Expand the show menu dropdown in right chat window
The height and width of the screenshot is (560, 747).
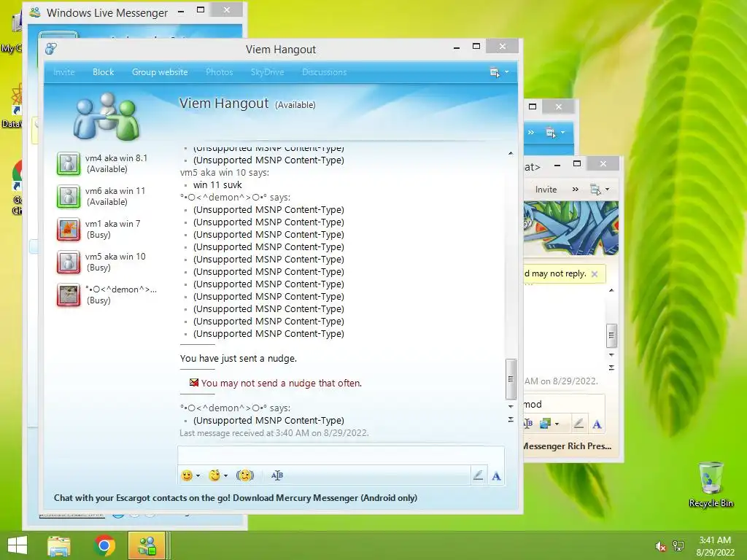608,190
